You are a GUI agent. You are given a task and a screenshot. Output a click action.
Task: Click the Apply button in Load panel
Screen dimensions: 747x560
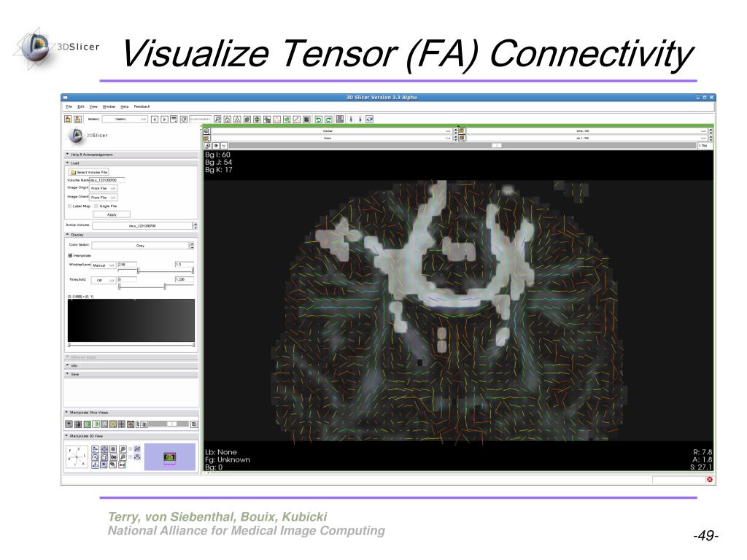pyautogui.click(x=112, y=215)
